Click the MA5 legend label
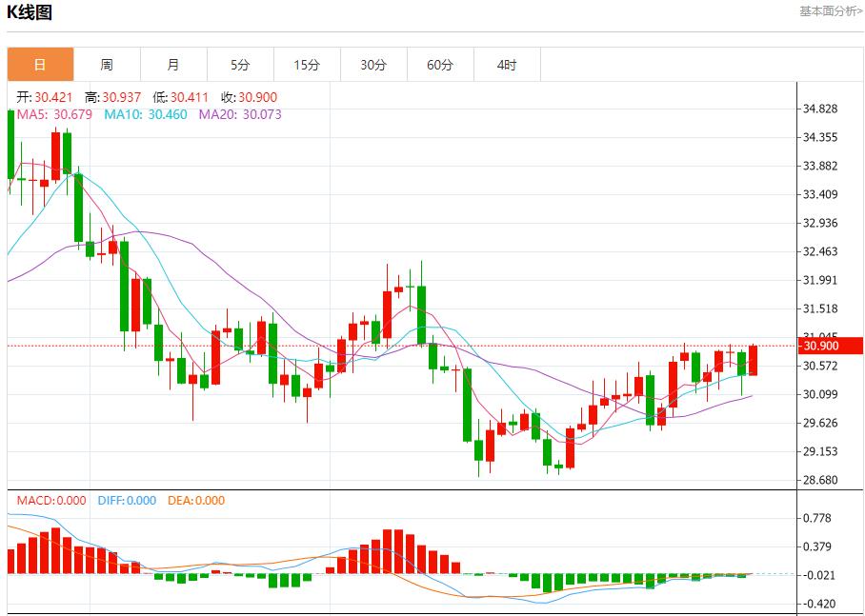Image resolution: width=865 pixels, height=616 pixels. [x=54, y=114]
